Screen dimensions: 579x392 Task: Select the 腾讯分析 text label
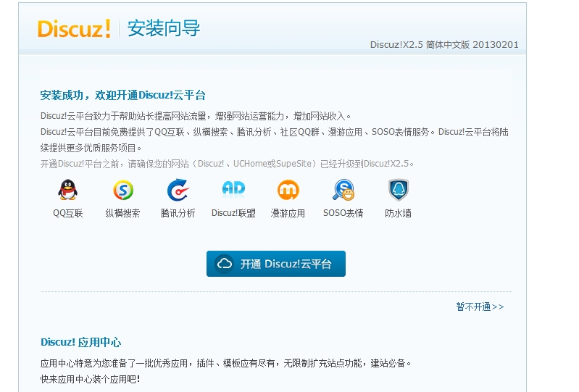(178, 213)
